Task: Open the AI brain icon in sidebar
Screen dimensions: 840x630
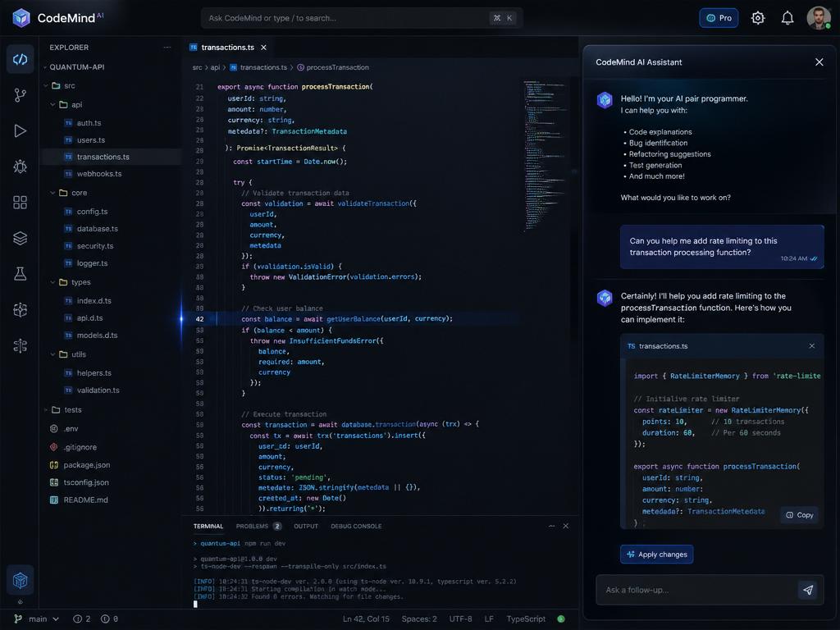Action: [21, 309]
